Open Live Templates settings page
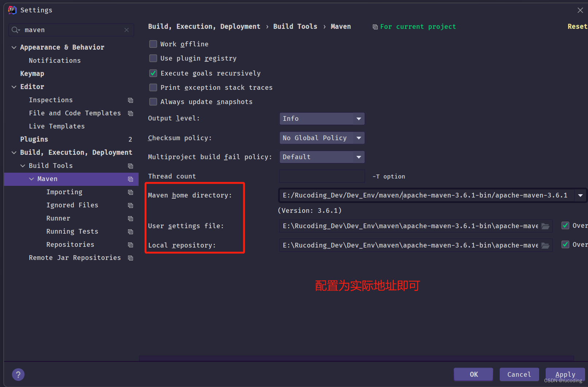 pyautogui.click(x=57, y=126)
